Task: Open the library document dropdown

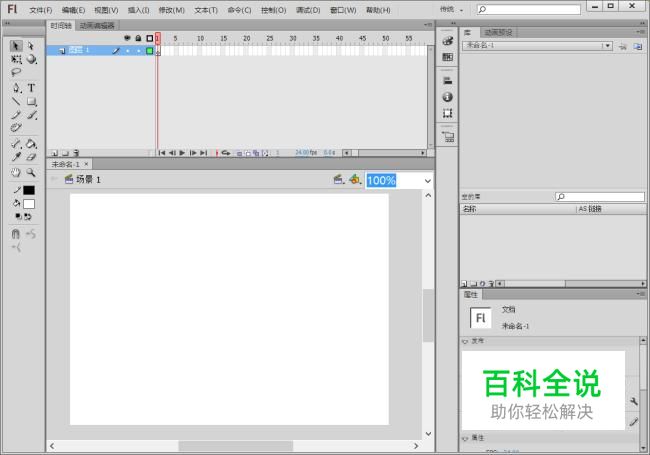Action: (x=537, y=46)
